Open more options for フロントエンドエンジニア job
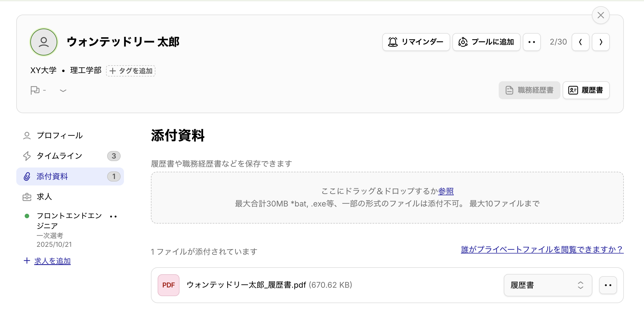The height and width of the screenshot is (330, 644). 113,216
